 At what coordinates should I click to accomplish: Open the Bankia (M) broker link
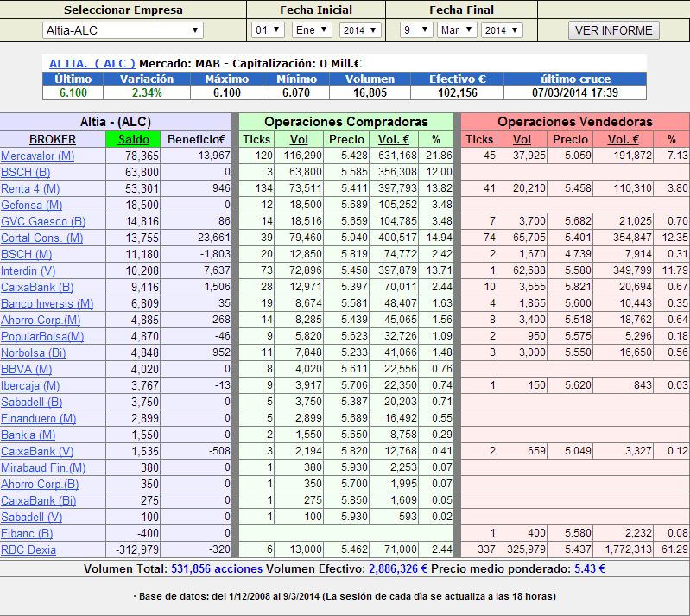[28, 435]
